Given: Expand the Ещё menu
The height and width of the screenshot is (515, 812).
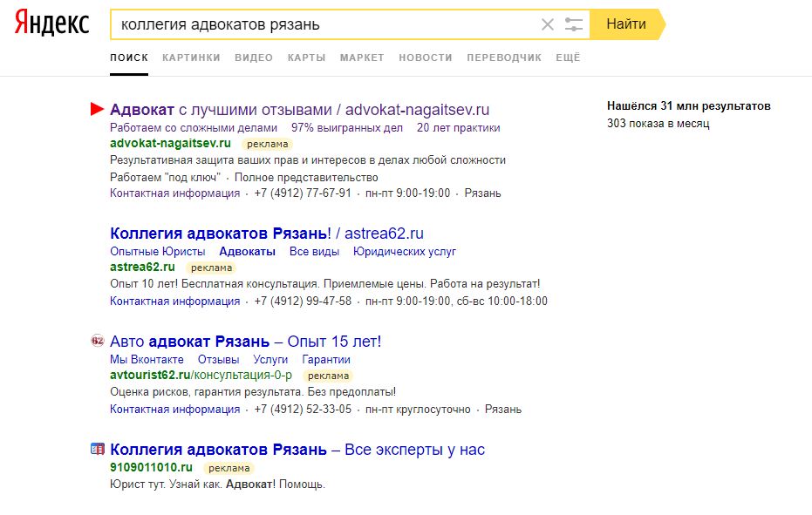Looking at the screenshot, I should tap(568, 58).
